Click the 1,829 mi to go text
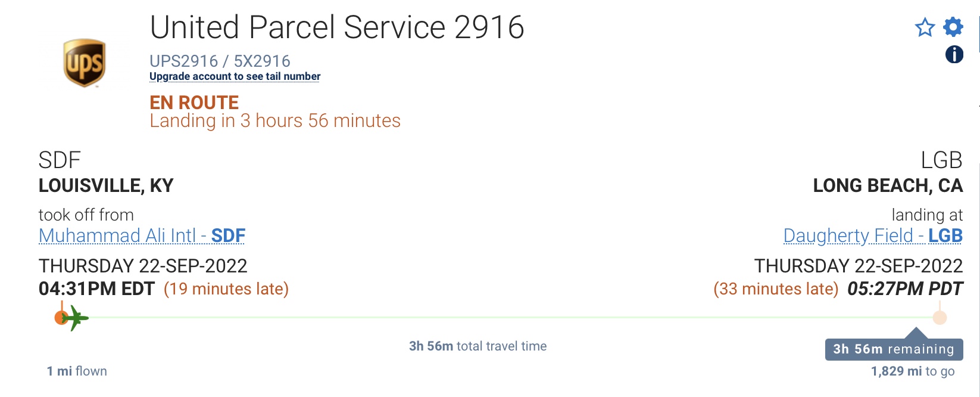The image size is (980, 397). tap(912, 371)
